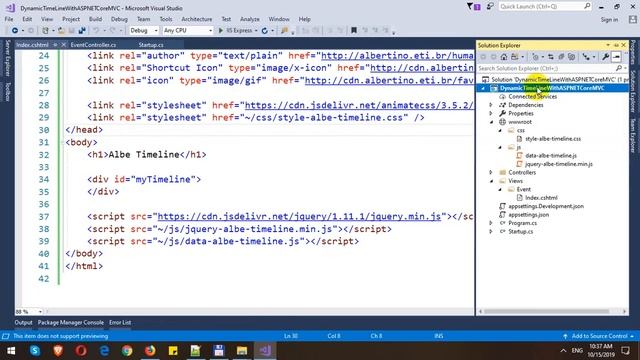The height and width of the screenshot is (360, 640).
Task: Open Chrome from the Windows taskbar
Action: click(127, 351)
